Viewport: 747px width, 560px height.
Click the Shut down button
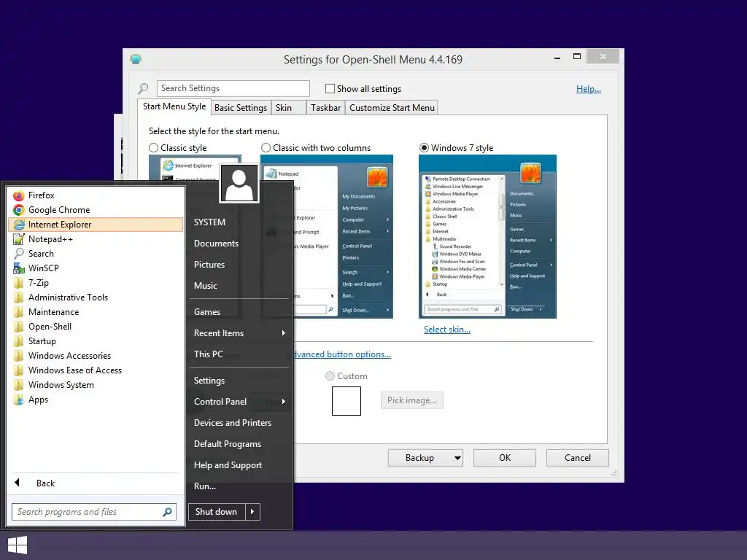tap(217, 511)
